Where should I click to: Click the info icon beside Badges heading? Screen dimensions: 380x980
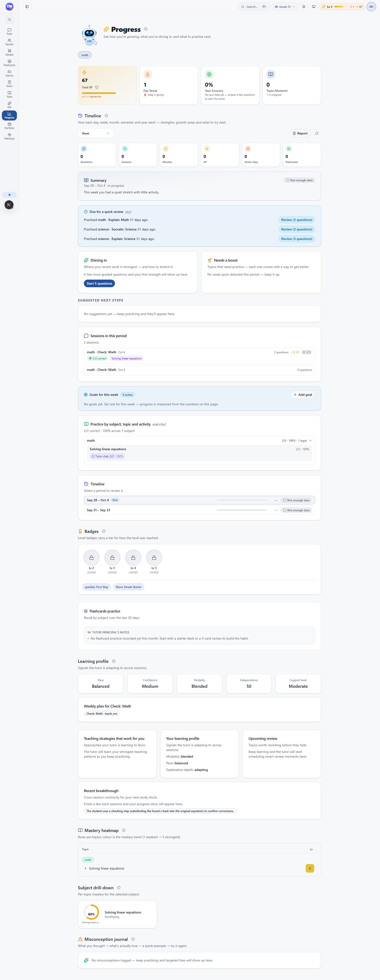click(x=104, y=531)
